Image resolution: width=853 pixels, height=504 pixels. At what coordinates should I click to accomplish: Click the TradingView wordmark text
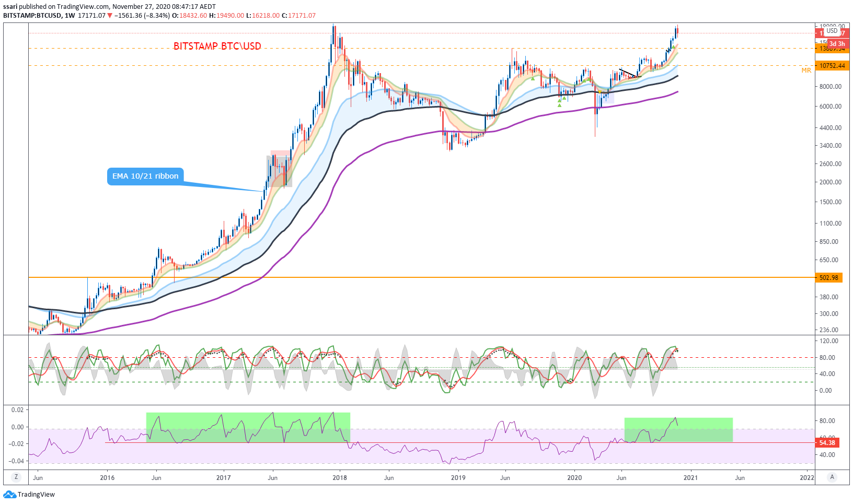(36, 495)
